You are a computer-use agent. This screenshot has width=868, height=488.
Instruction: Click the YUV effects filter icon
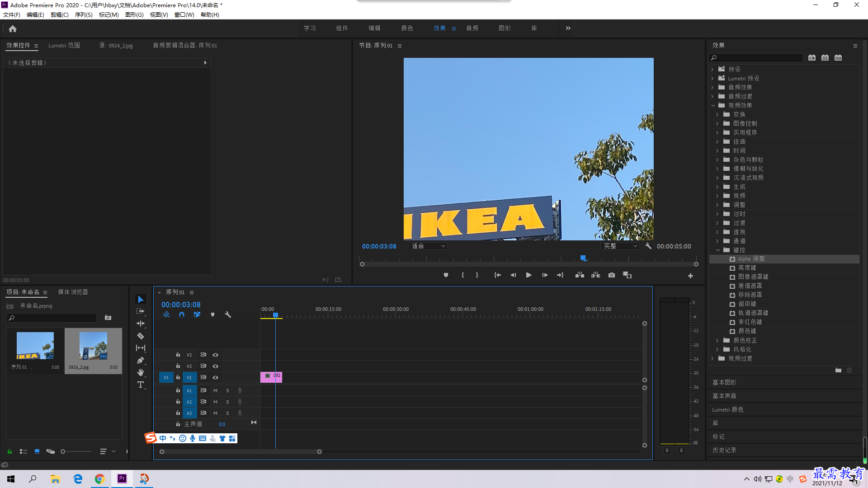(838, 58)
